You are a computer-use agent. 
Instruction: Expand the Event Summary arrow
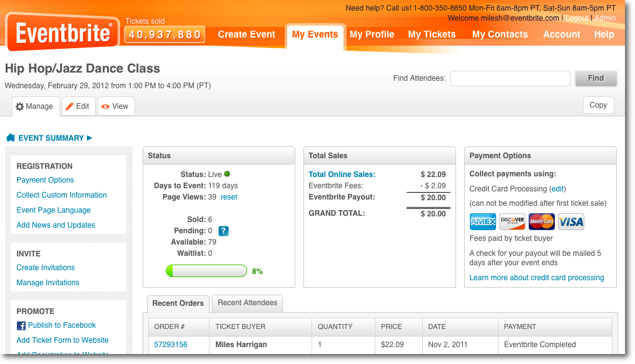coord(89,138)
